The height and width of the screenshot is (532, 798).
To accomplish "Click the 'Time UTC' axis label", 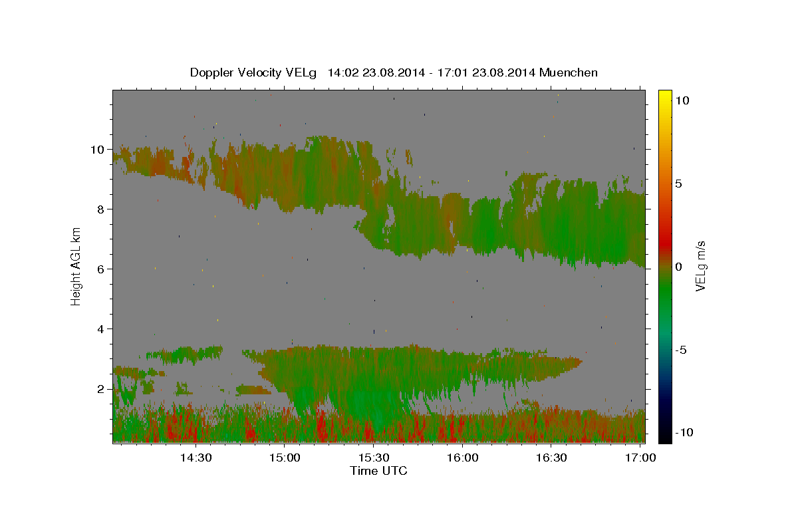I will point(378,471).
